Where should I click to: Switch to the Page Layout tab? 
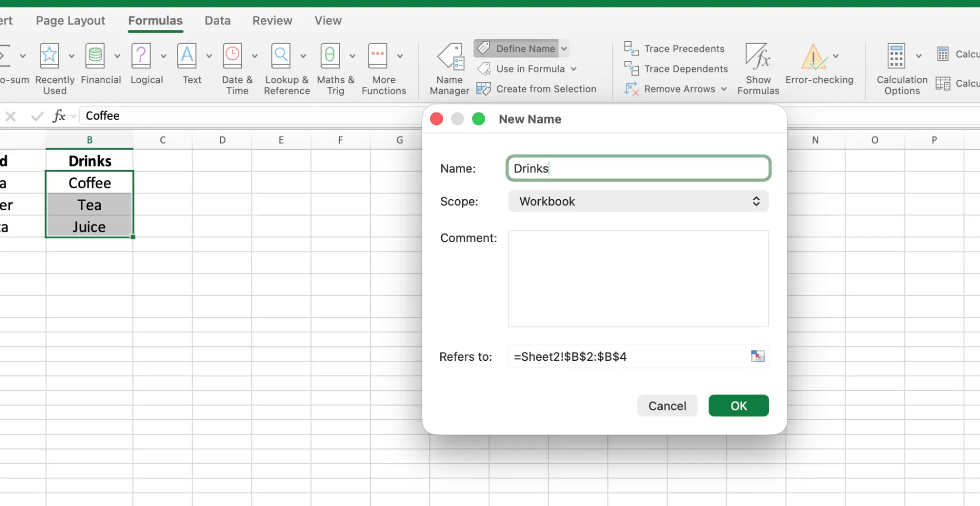[x=71, y=21]
